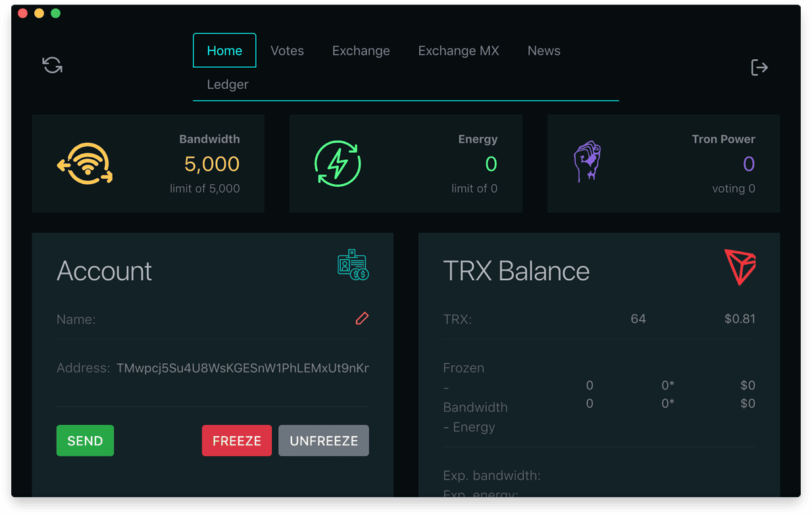812x515 pixels.
Task: Click the 'Address:' label
Action: click(83, 368)
